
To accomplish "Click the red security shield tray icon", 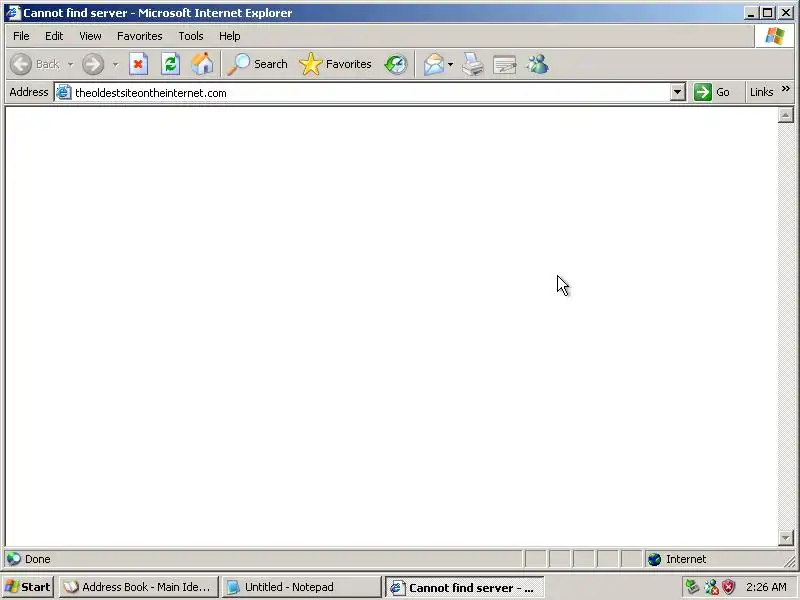I will (x=729, y=587).
